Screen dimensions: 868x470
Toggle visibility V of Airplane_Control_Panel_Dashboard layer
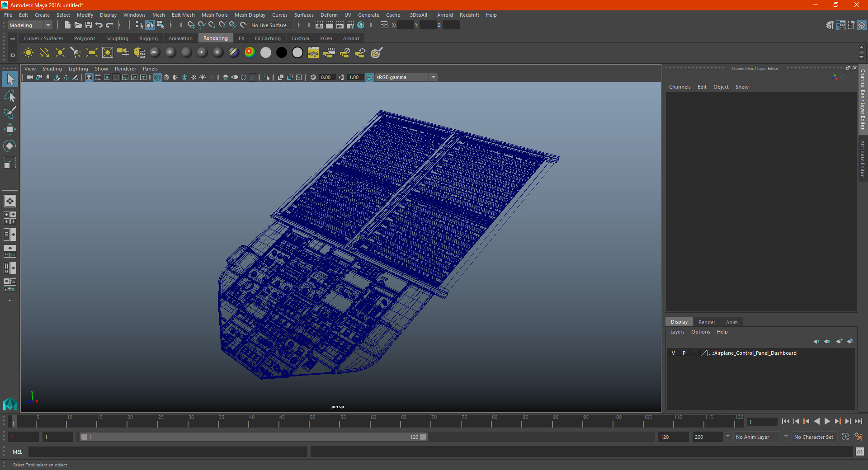click(x=673, y=353)
